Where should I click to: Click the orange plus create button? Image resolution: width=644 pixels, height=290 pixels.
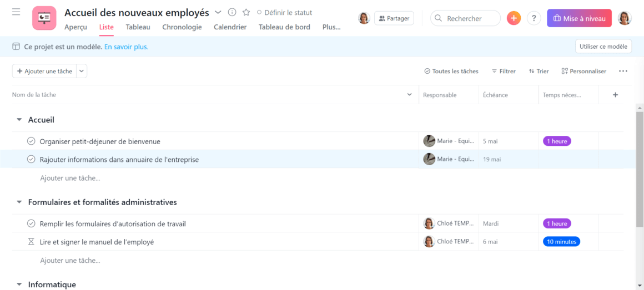click(514, 18)
